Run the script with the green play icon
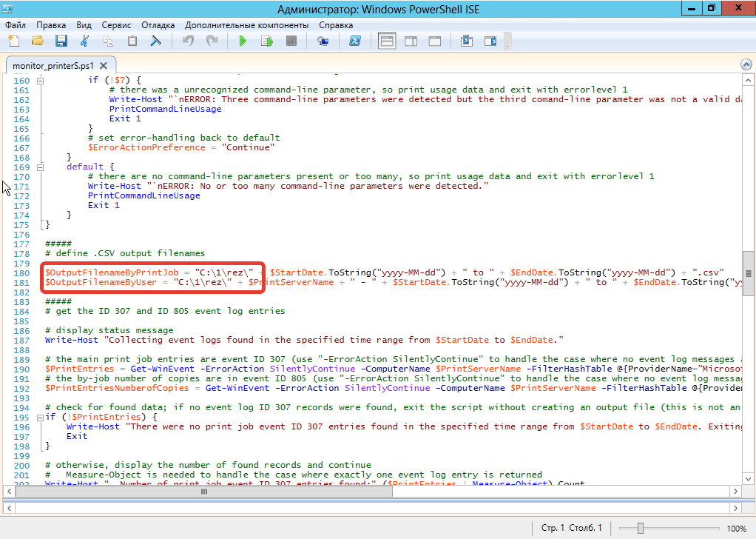The height and width of the screenshot is (539, 756). [242, 41]
